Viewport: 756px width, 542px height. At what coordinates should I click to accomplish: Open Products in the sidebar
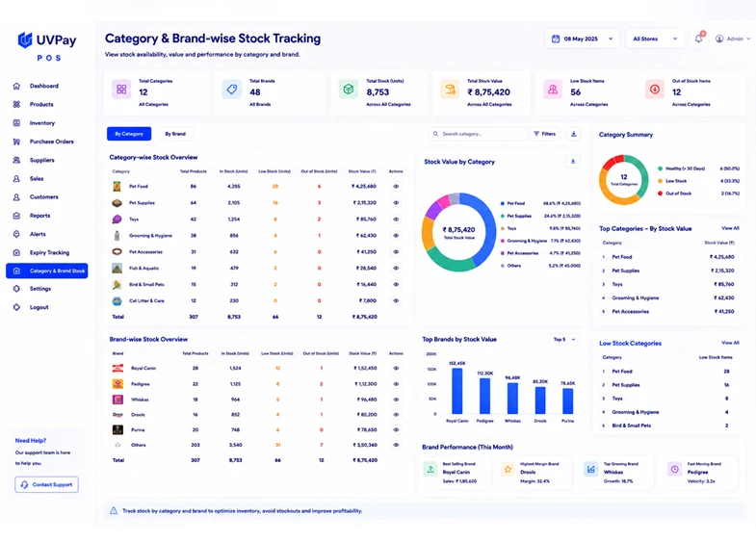coord(41,105)
